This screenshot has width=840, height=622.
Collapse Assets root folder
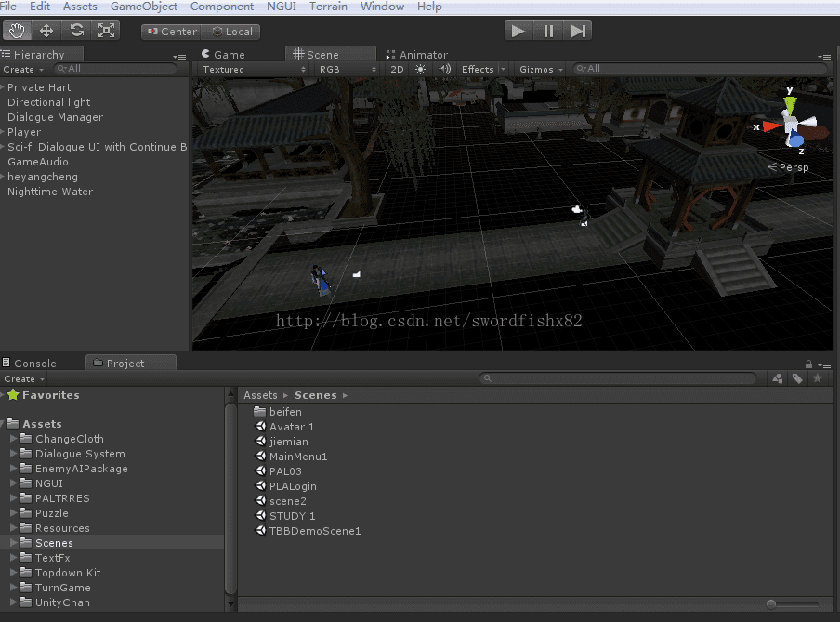tap(3, 424)
